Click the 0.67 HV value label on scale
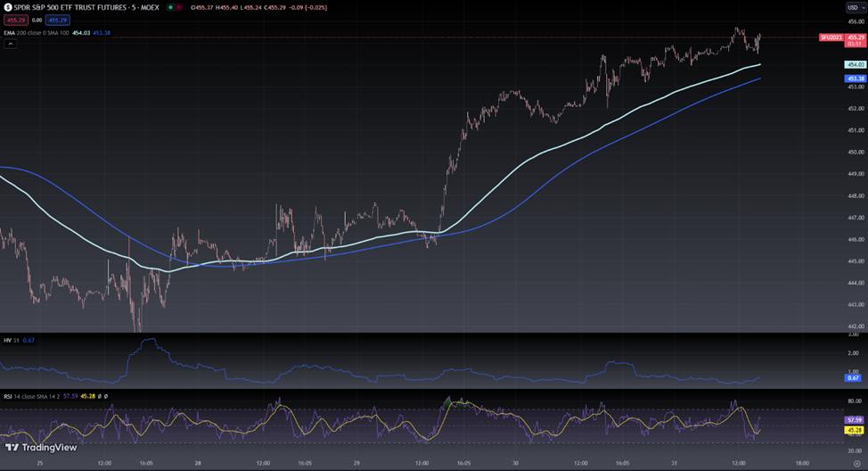Viewport: 868px width, 471px height. pyautogui.click(x=853, y=378)
